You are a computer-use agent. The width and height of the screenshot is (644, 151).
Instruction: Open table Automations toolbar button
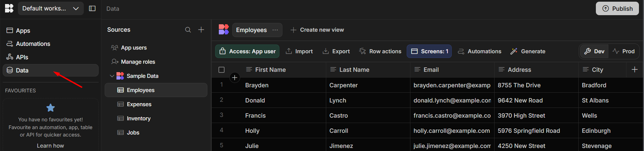tap(479, 51)
